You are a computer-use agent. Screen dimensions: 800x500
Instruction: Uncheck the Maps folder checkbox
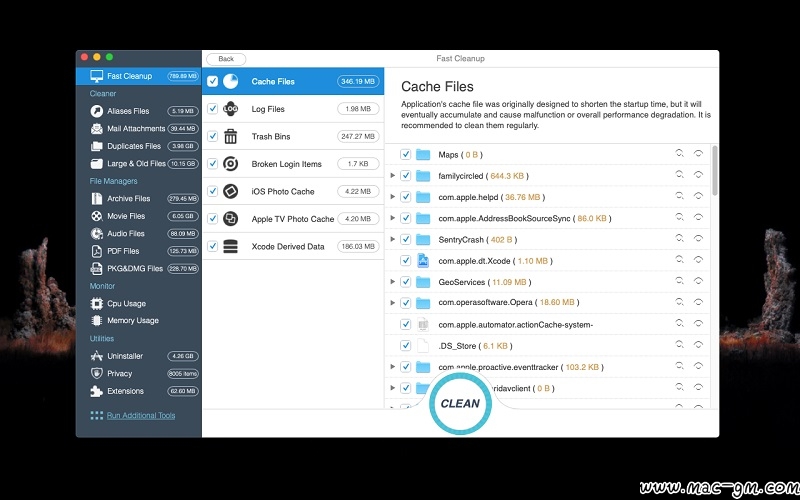coord(406,154)
